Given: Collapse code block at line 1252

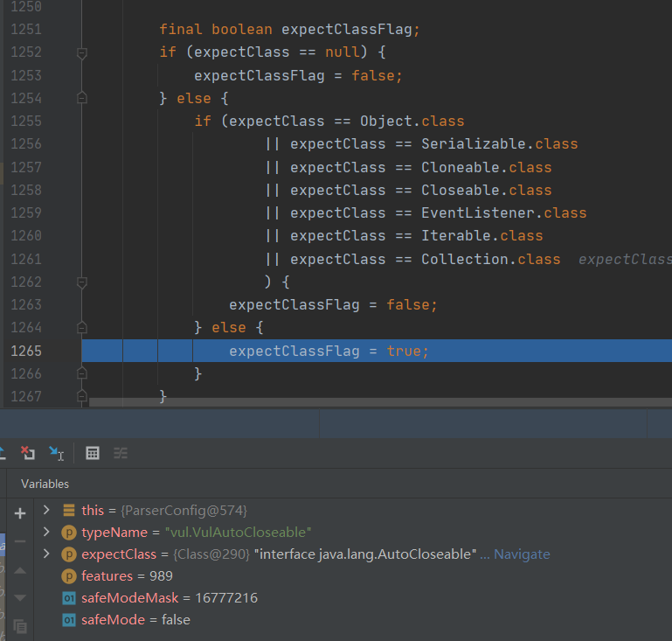Looking at the screenshot, I should [x=82, y=52].
